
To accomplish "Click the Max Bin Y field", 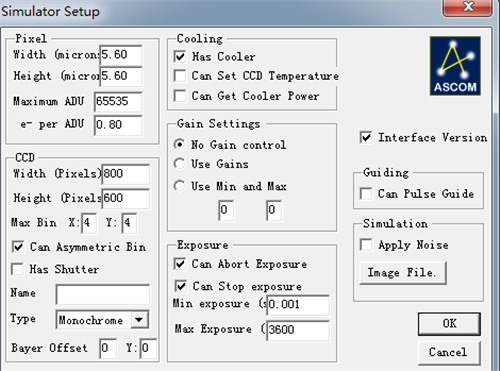I will point(129,223).
